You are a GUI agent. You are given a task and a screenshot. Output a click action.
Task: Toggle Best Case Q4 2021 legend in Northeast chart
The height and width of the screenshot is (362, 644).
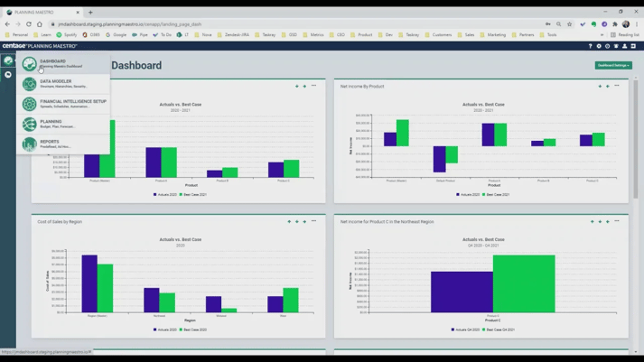click(x=497, y=330)
